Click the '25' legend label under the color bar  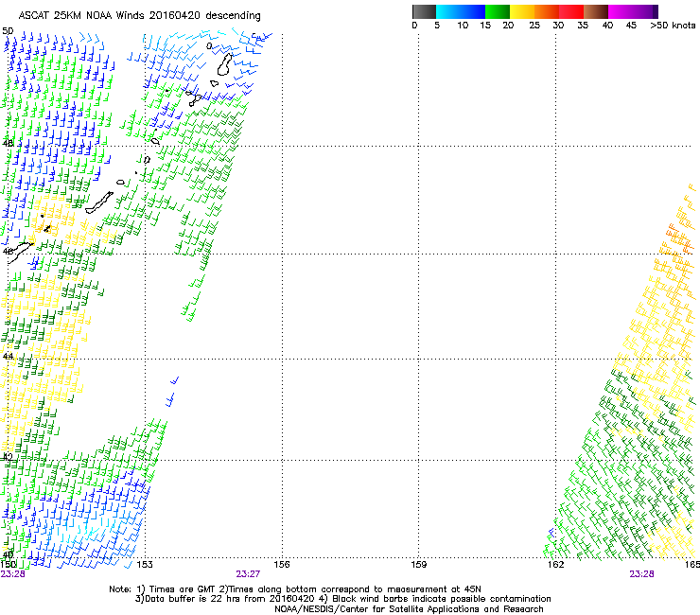pyautogui.click(x=534, y=26)
